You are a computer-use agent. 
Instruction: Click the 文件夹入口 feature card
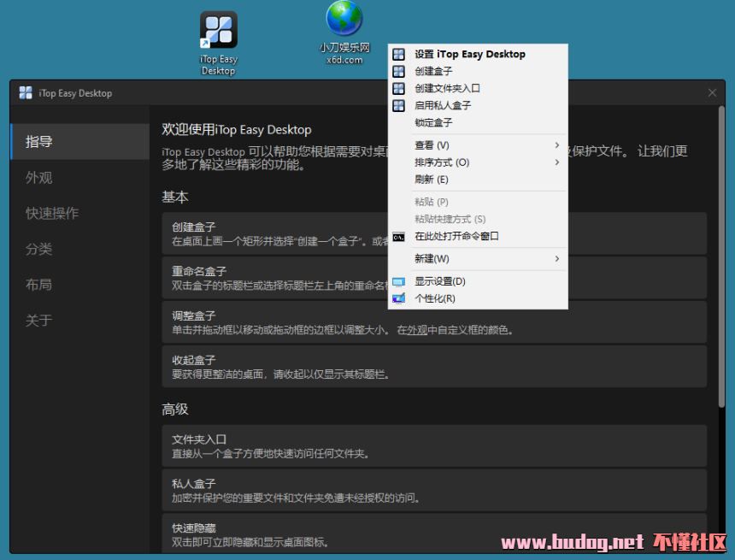pos(434,445)
